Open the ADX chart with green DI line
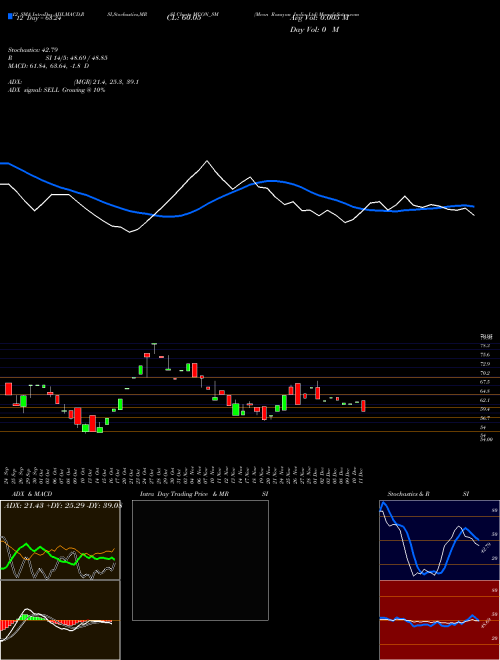The width and height of the screenshot is (500, 660). point(60,540)
